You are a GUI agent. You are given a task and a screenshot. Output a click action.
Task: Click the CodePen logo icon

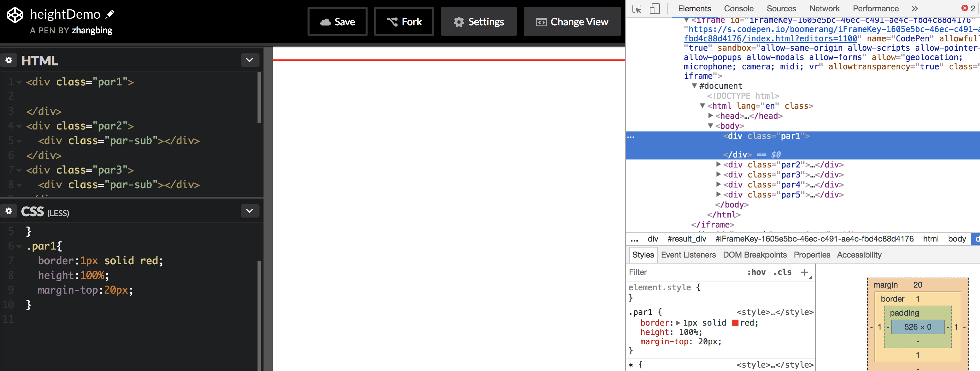tap(15, 15)
